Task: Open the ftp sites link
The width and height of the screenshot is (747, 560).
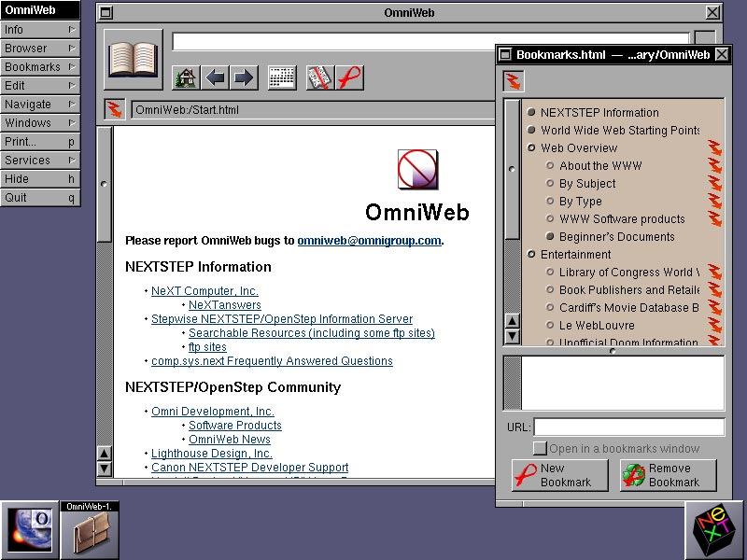Action: coord(207,346)
